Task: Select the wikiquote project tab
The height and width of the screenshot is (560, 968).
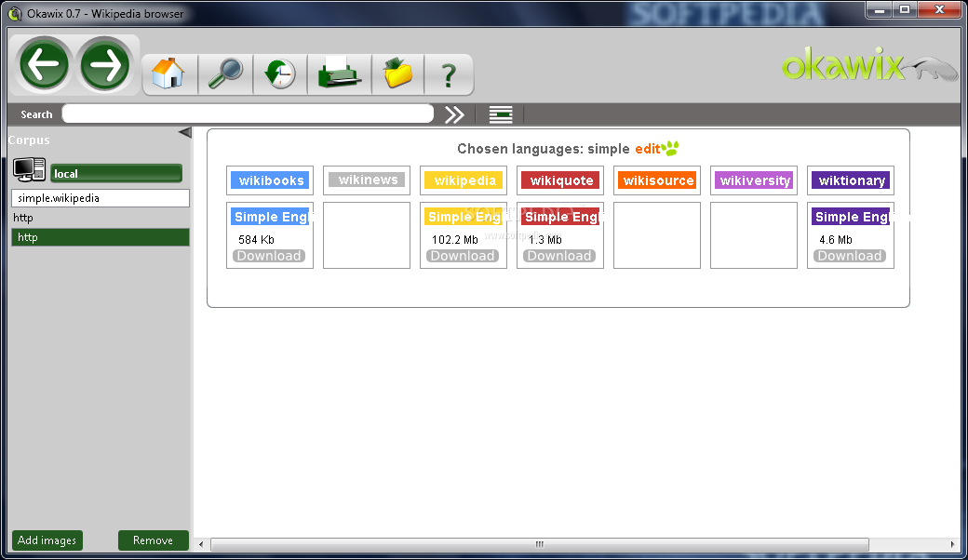Action: coord(560,180)
